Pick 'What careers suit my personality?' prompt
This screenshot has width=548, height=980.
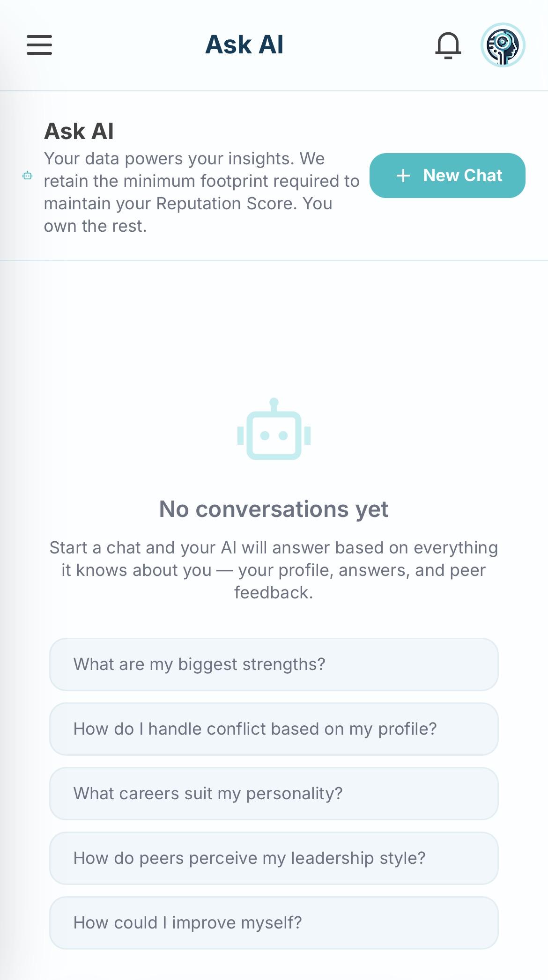click(274, 793)
